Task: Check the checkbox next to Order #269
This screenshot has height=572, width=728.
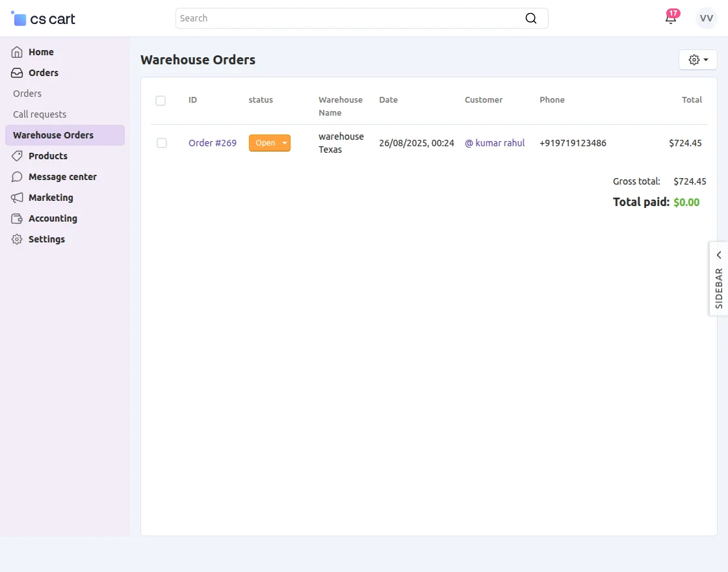Action: pos(161,143)
